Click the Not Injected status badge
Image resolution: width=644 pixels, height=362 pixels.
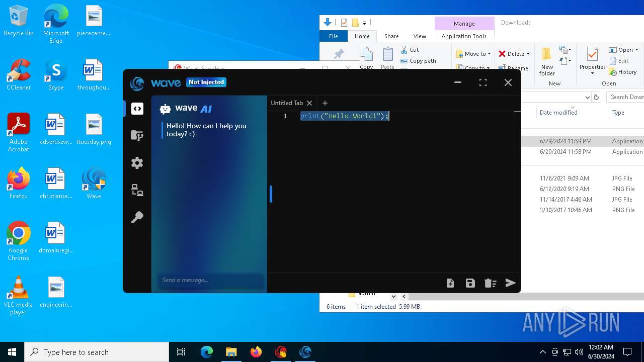pos(206,82)
